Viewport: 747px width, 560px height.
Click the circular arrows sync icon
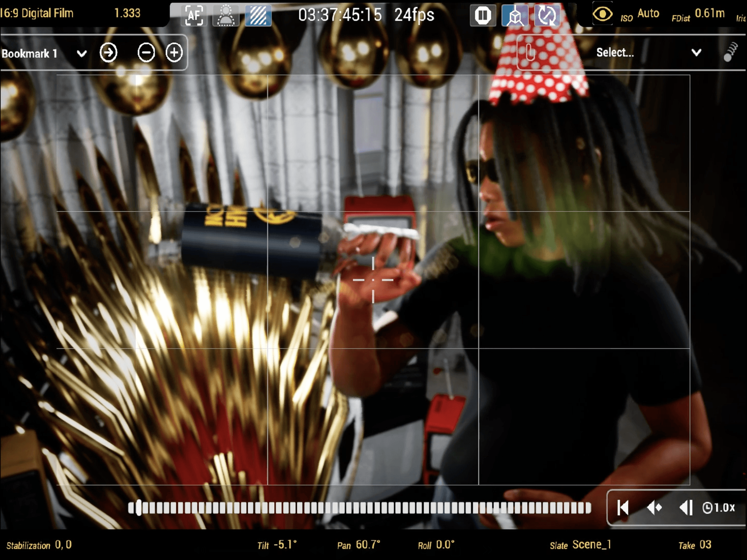pyautogui.click(x=547, y=15)
